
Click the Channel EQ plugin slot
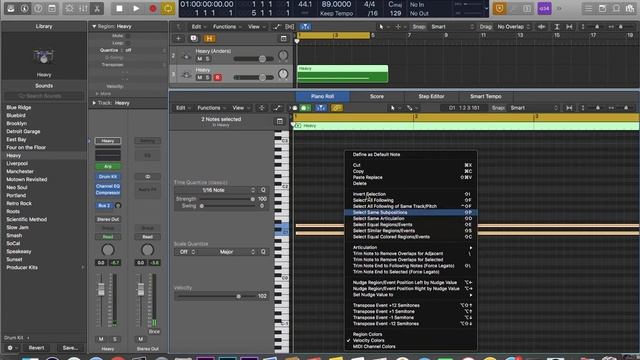(108, 186)
